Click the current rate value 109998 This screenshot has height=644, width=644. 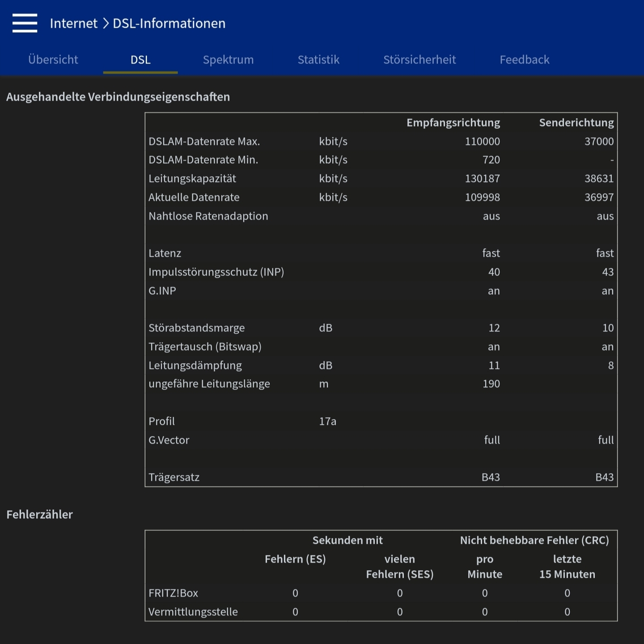(x=483, y=197)
